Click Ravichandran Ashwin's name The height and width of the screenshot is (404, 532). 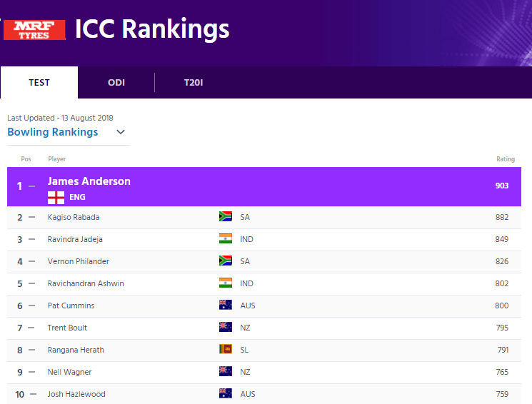coord(86,283)
